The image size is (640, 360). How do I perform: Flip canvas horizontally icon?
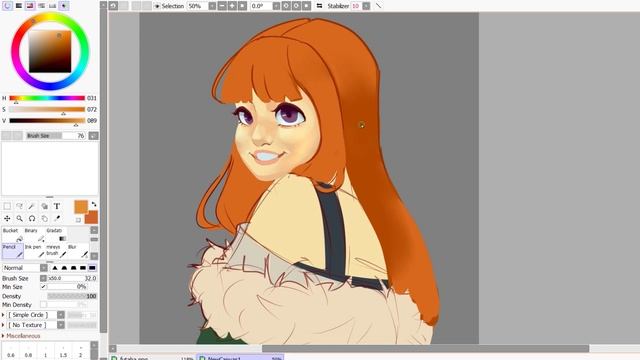[x=319, y=6]
